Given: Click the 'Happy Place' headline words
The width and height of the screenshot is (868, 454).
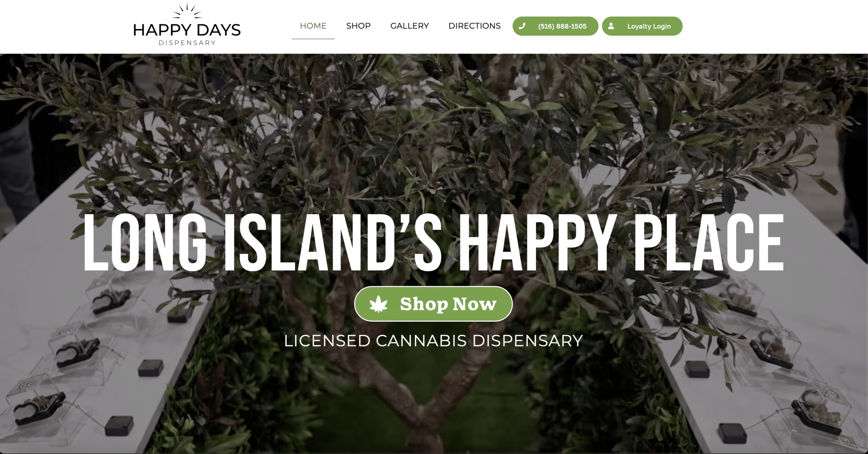Looking at the screenshot, I should pos(621,242).
